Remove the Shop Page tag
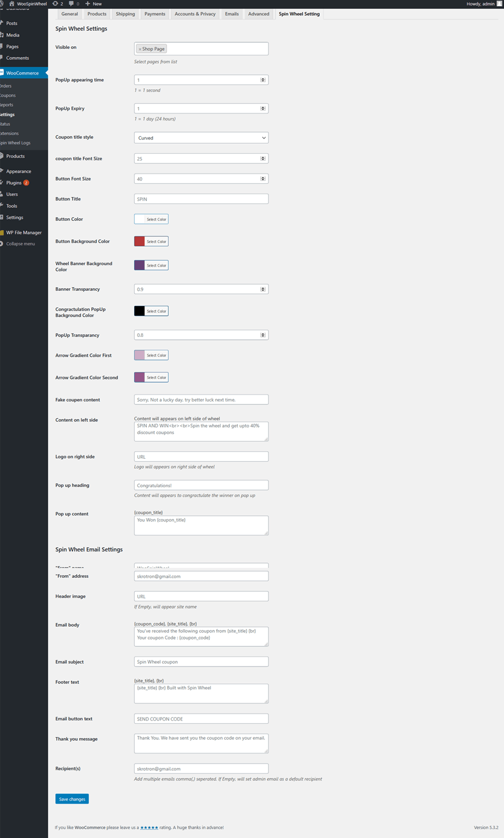The width and height of the screenshot is (504, 838). [140, 49]
